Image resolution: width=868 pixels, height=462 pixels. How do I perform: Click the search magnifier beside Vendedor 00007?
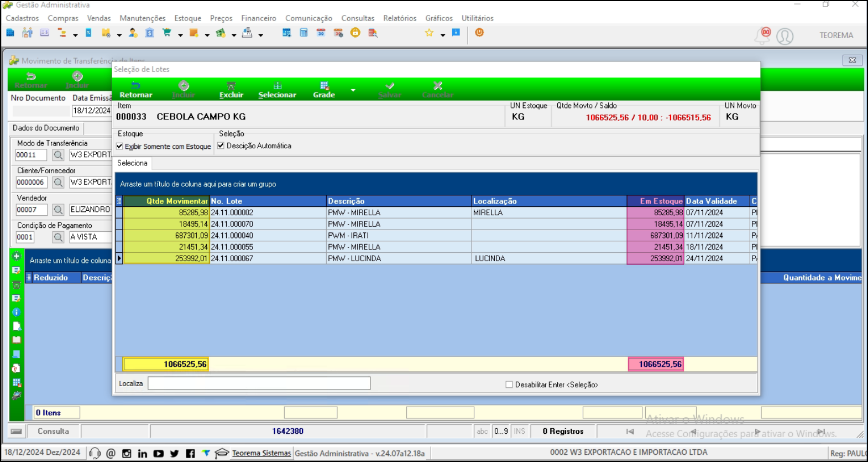58,210
